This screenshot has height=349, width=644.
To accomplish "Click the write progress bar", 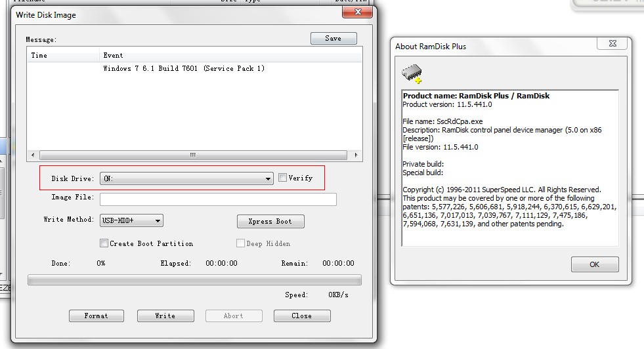I will 194,280.
